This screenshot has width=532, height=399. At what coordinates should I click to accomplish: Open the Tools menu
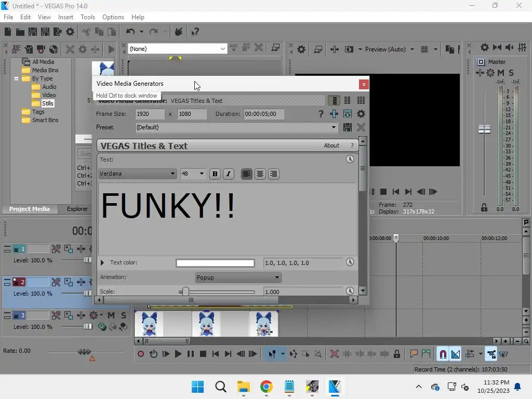(88, 17)
